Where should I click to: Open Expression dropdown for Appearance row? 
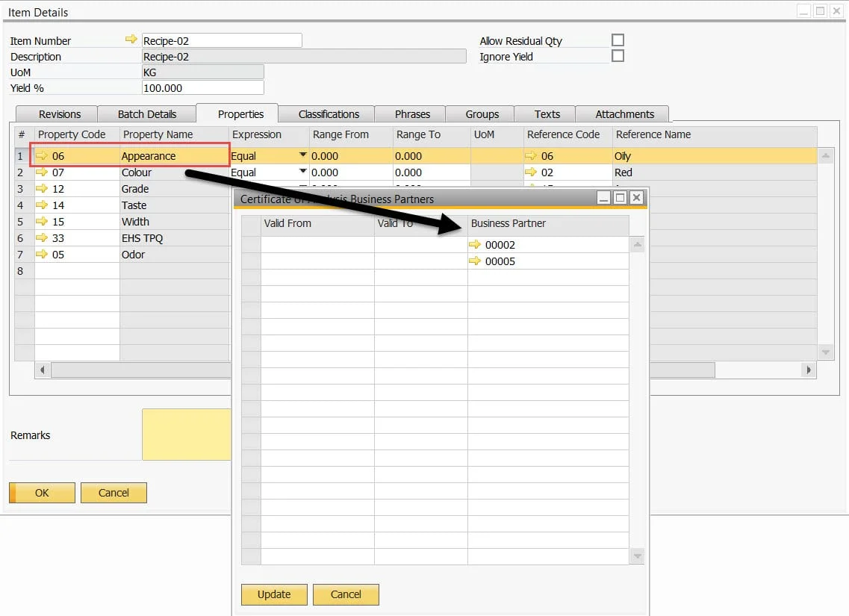(302, 155)
